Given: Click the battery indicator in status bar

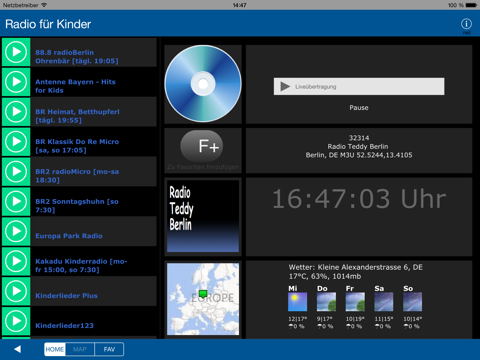Looking at the screenshot, I should [471, 5].
